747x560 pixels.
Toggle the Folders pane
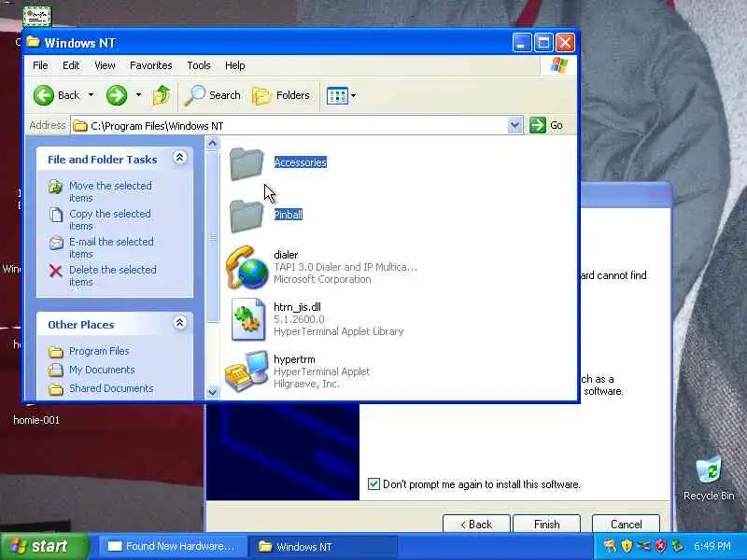pyautogui.click(x=281, y=95)
